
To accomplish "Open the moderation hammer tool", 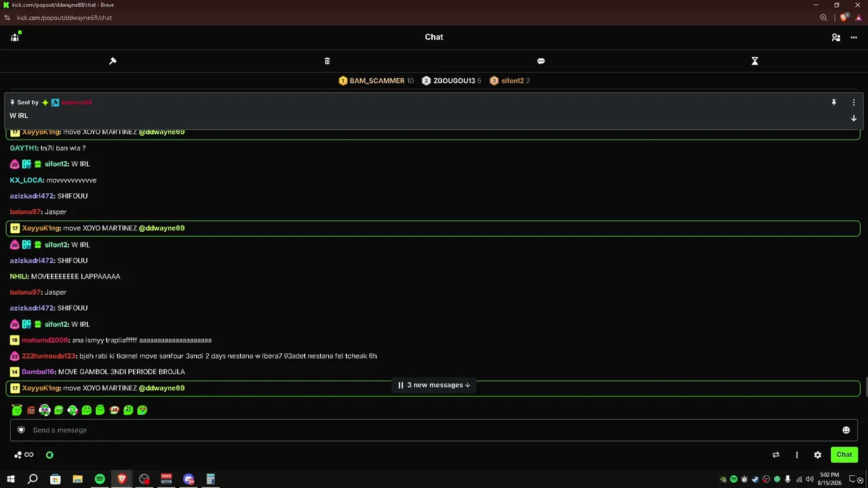I will click(x=113, y=61).
